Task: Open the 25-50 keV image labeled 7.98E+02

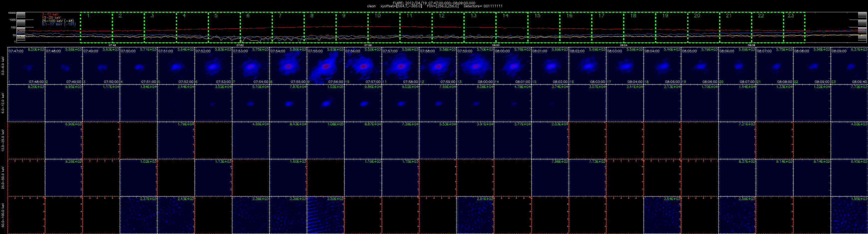Action: (x=550, y=177)
